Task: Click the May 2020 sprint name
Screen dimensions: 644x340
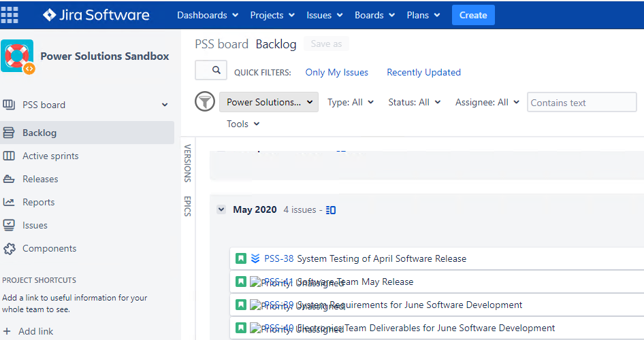Action: pyautogui.click(x=255, y=209)
